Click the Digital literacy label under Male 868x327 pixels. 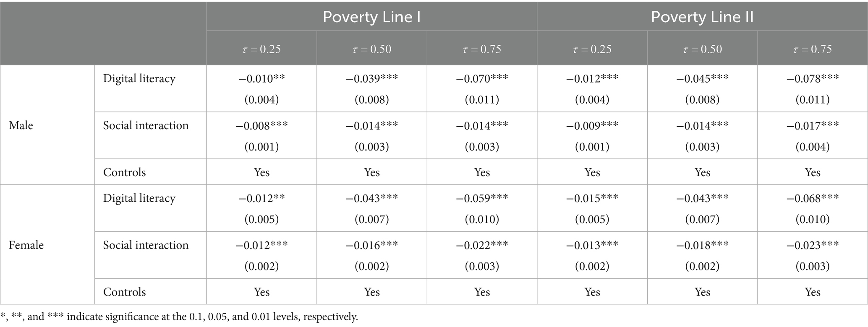click(139, 78)
